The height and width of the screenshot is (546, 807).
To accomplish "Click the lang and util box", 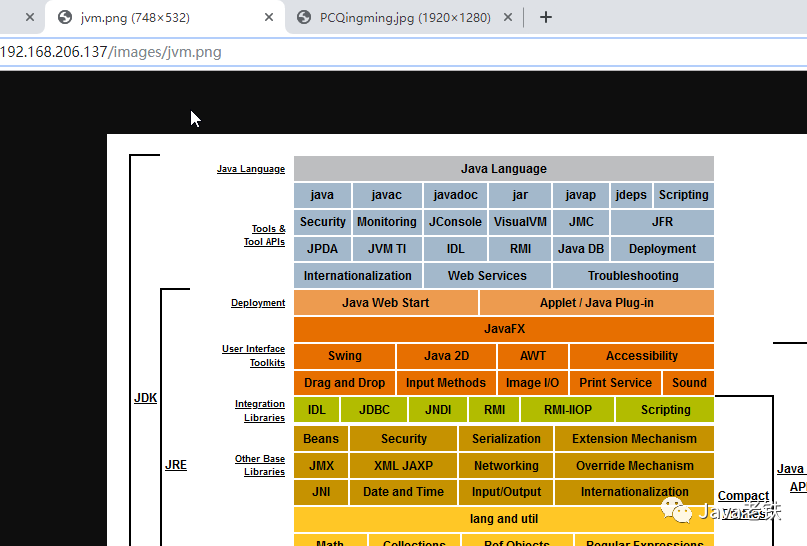I will tap(504, 519).
